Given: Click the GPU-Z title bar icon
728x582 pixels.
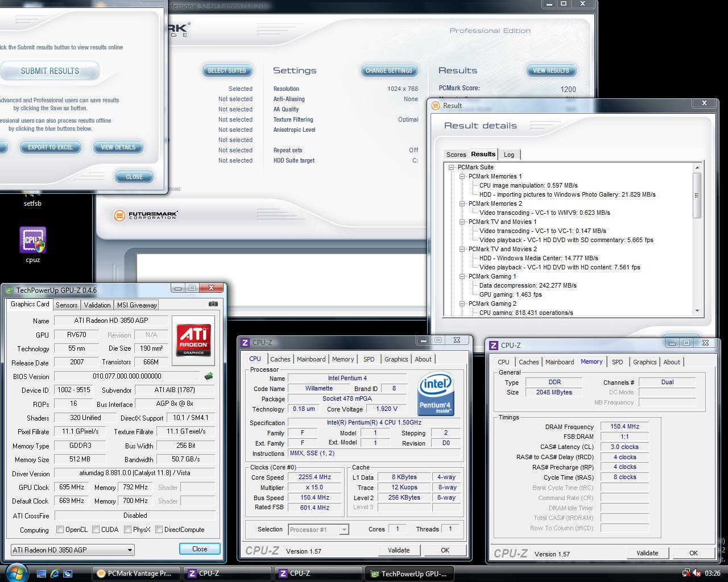Looking at the screenshot, I should pos(9,290).
